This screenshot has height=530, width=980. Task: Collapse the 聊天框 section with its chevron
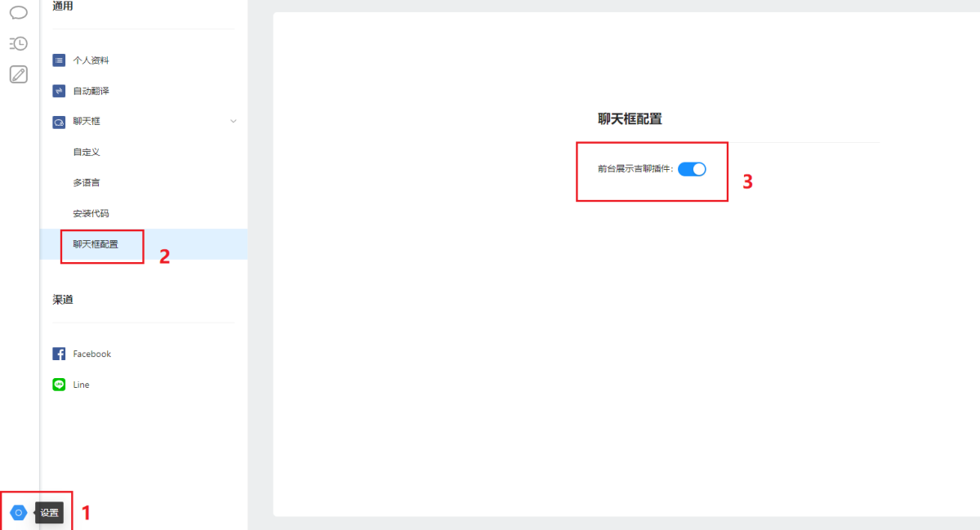pos(233,122)
